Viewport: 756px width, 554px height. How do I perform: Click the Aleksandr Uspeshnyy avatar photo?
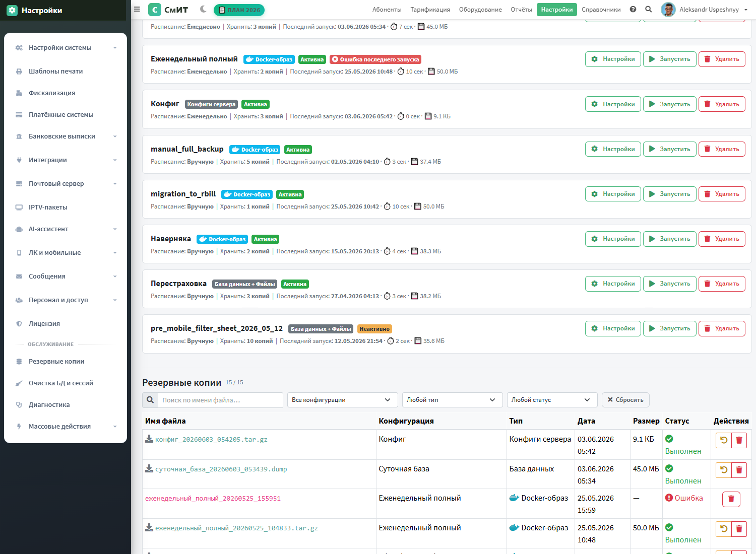coord(668,10)
